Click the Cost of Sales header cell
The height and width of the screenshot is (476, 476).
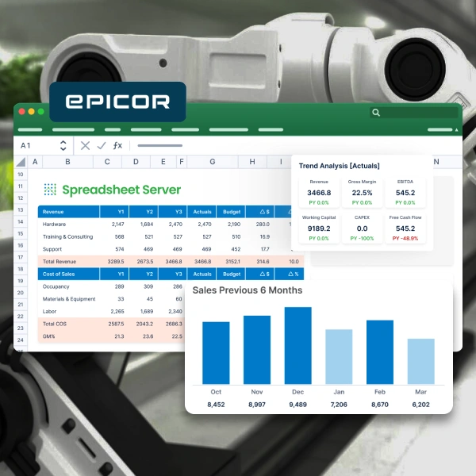(x=68, y=274)
